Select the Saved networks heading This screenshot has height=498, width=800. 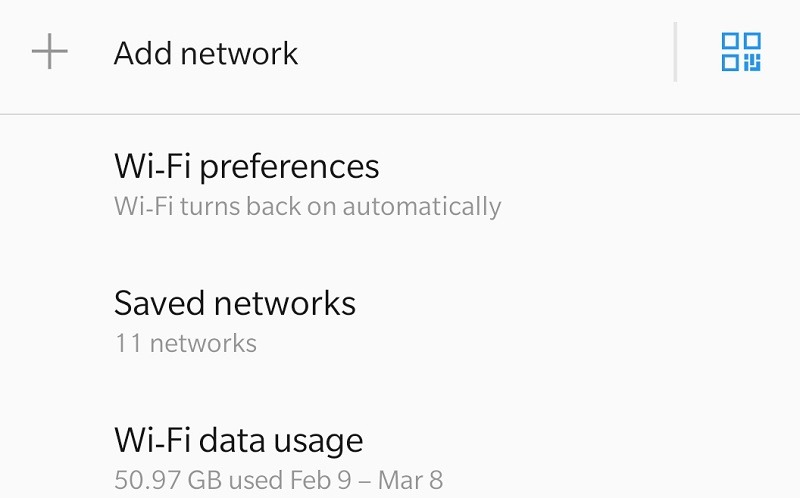click(235, 303)
